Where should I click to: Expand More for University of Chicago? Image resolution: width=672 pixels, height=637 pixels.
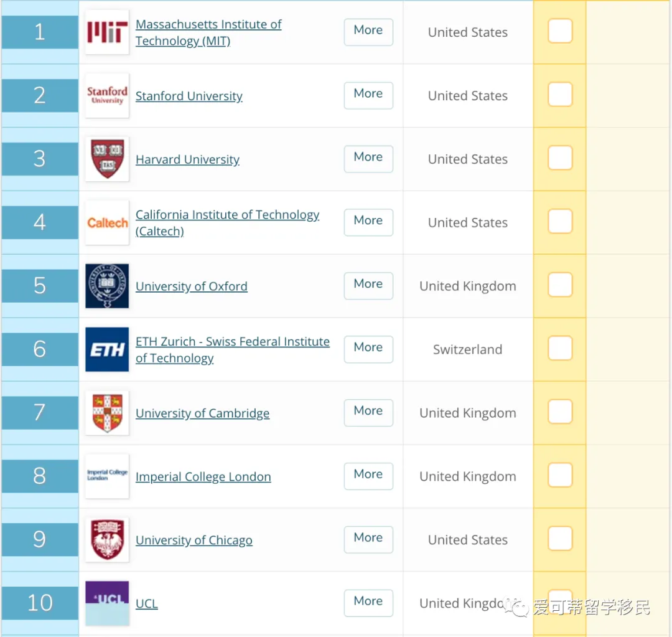click(x=368, y=540)
